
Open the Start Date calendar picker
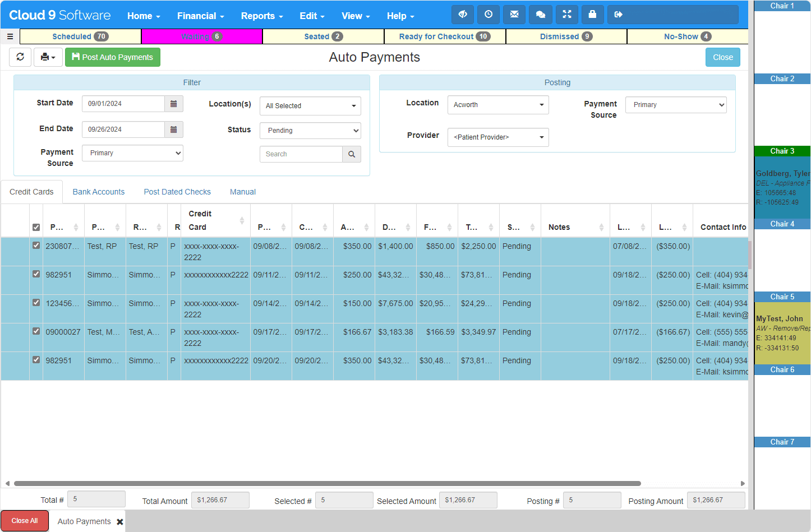[x=174, y=104]
